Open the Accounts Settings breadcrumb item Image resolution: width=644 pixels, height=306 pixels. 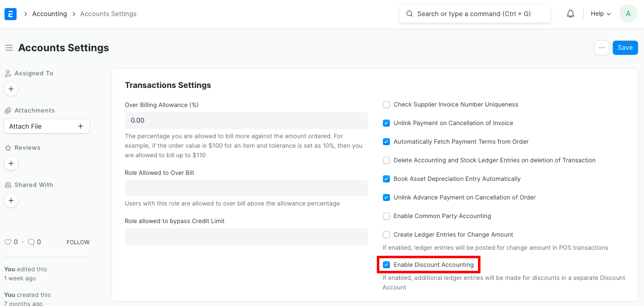click(108, 14)
